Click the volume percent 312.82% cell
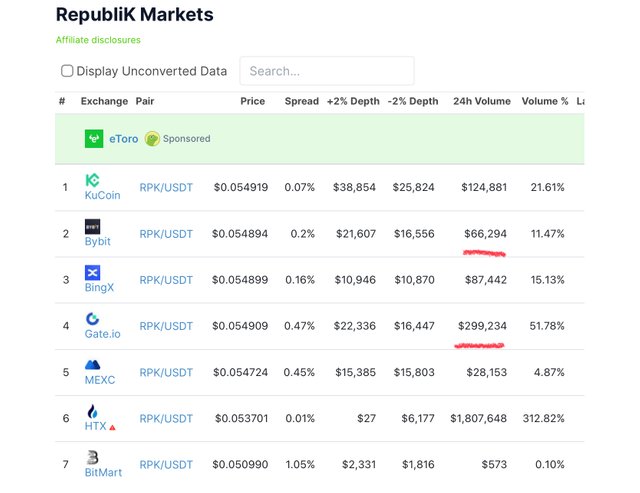 544,418
